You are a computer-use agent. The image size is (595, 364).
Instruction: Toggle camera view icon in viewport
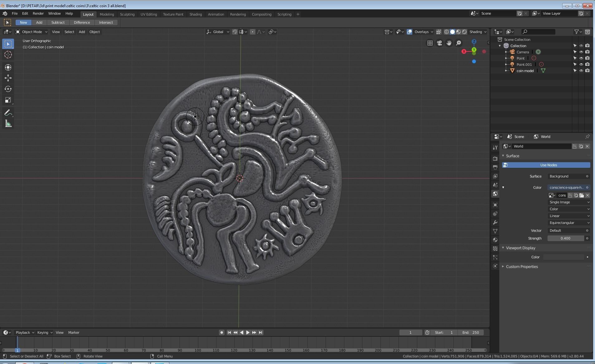coord(439,43)
